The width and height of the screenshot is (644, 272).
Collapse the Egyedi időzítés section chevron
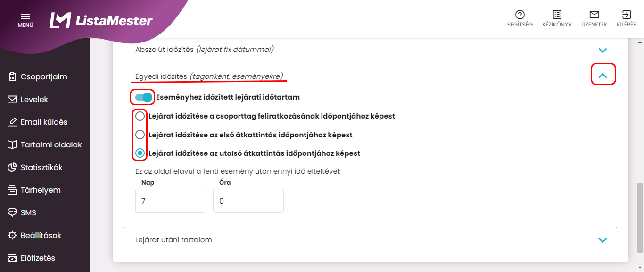coord(603,76)
